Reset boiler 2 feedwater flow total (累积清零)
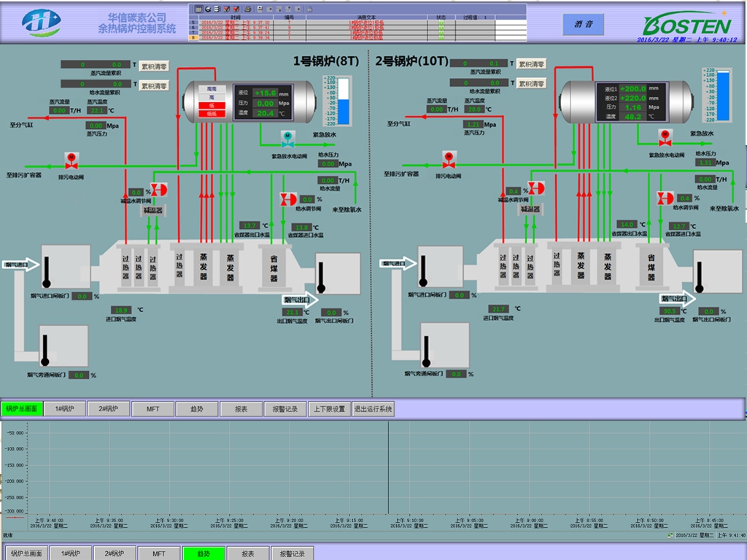This screenshot has height=560, width=747. click(532, 84)
